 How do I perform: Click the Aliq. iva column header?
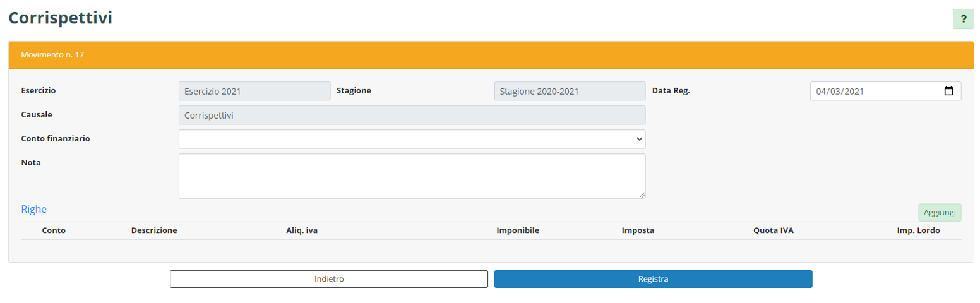(302, 230)
